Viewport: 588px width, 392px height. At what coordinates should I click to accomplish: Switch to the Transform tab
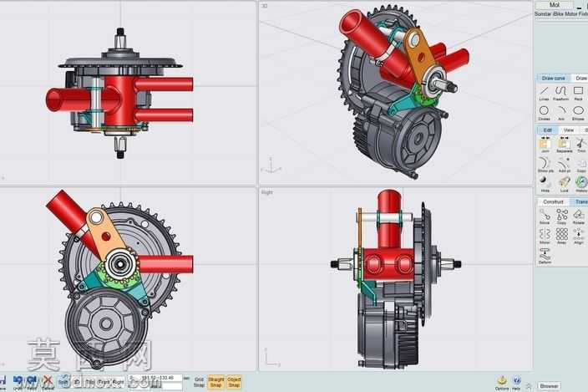[x=580, y=201]
